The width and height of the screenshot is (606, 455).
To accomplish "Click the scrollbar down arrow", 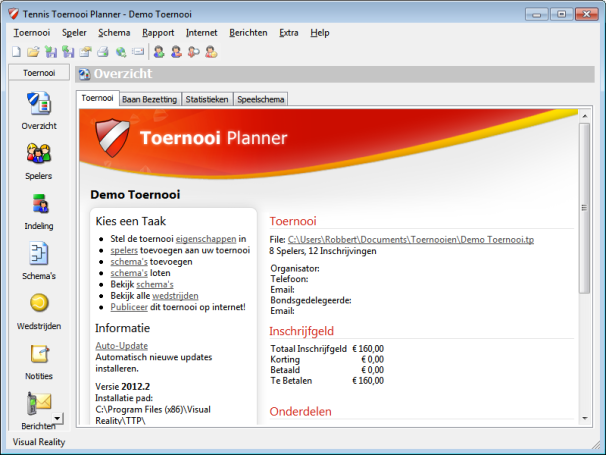I will [x=585, y=418].
